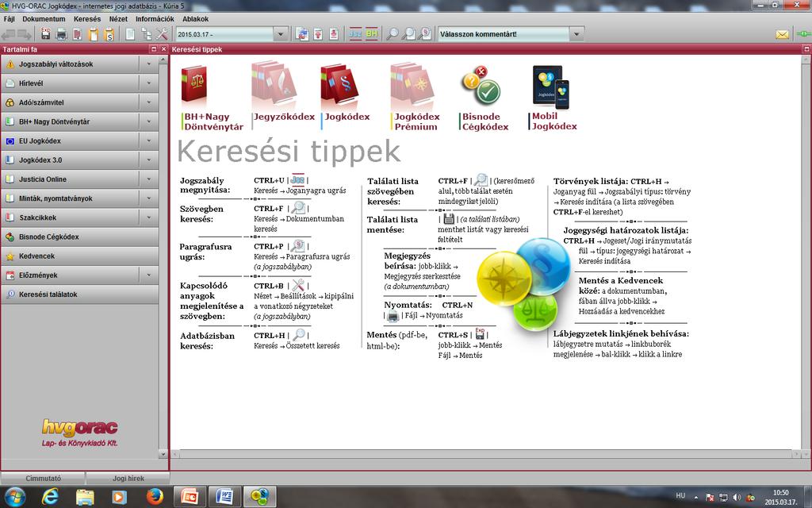Close the Tartalmi fa panel
The image size is (812, 508).
coord(163,49)
